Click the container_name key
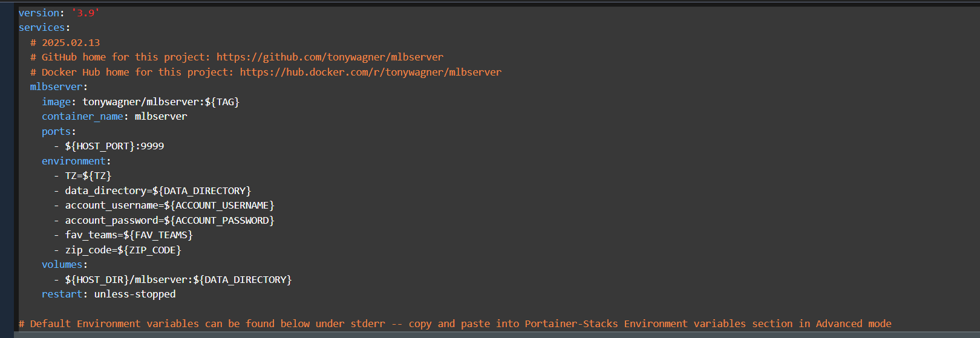Viewport: 980px width, 338px height. (82, 117)
